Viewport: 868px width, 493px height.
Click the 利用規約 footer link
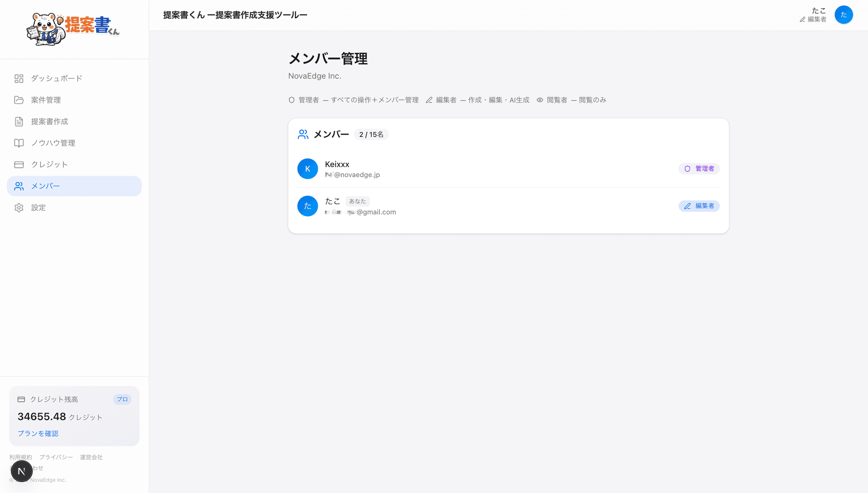[21, 457]
